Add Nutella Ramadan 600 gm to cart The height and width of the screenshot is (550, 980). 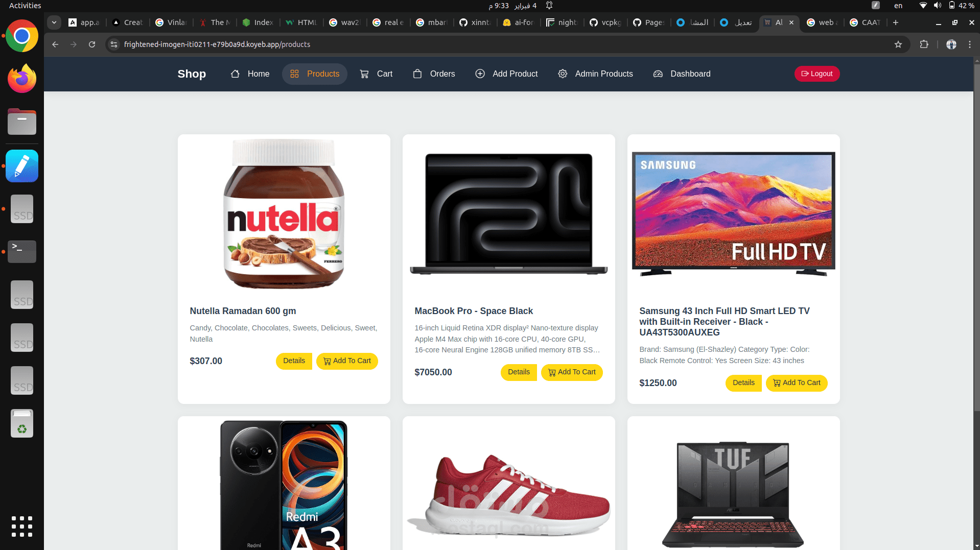coord(347,361)
